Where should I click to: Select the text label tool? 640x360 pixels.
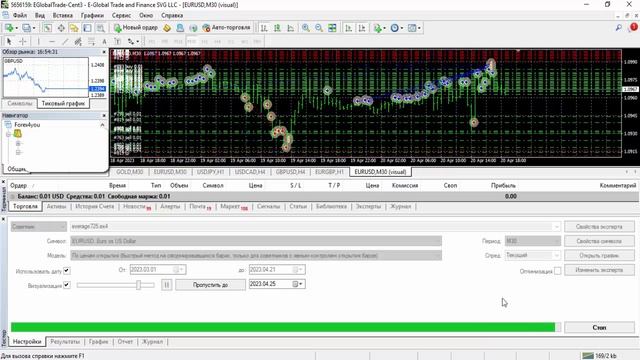coord(118,41)
